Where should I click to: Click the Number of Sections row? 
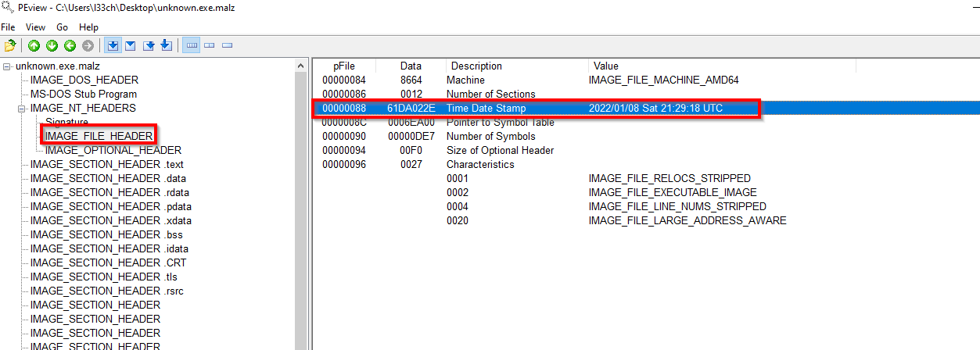click(645, 94)
